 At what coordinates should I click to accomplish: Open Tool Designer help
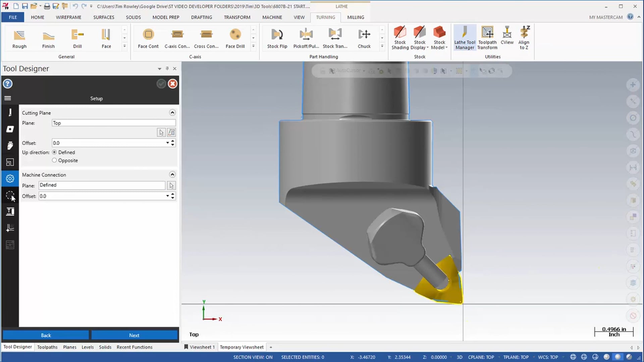pyautogui.click(x=8, y=84)
